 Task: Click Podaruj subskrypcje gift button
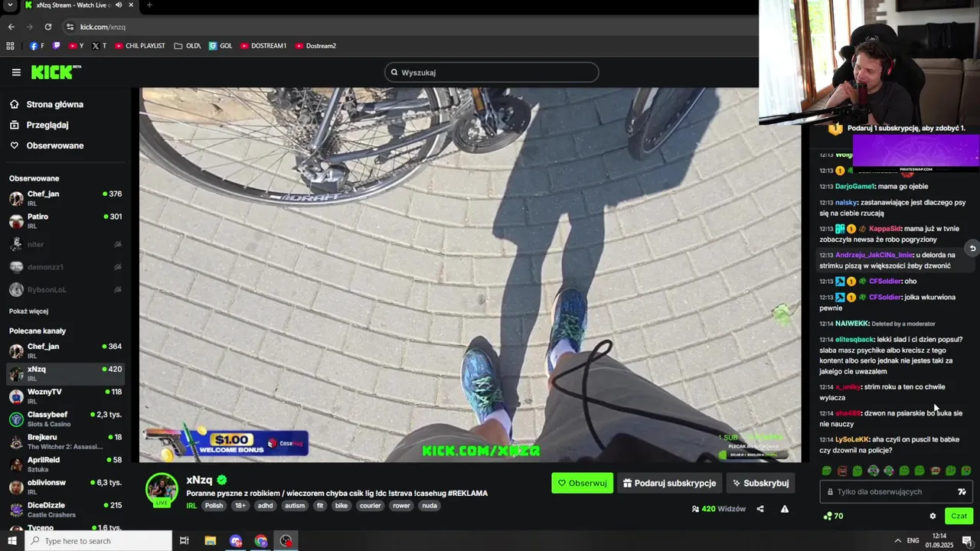(x=670, y=483)
